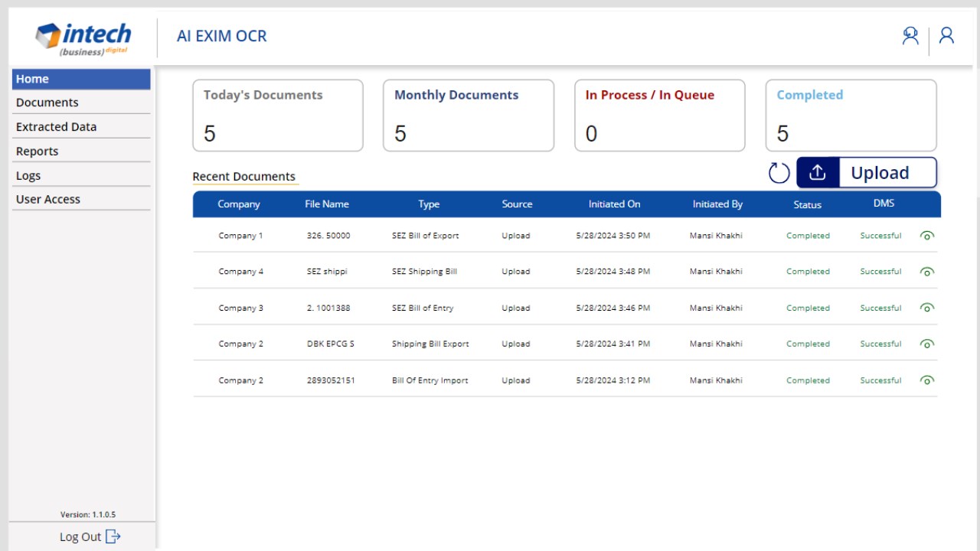Open the Logs menu item
980x551 pixels.
(x=81, y=175)
